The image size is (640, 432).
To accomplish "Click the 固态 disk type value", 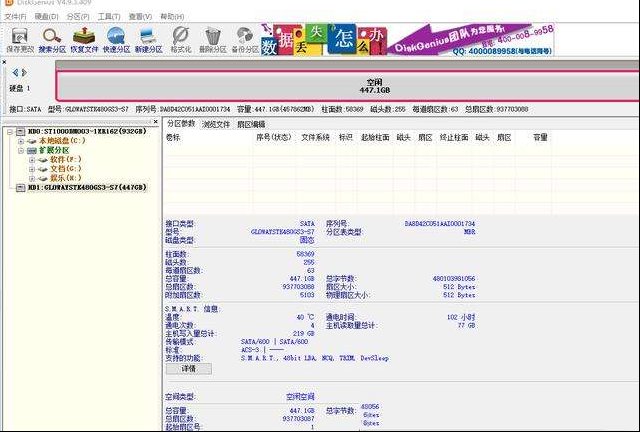I will tap(307, 240).
